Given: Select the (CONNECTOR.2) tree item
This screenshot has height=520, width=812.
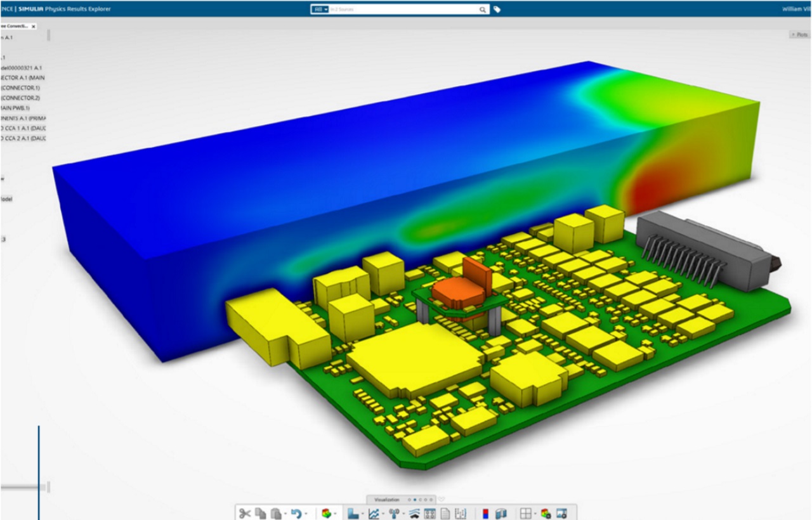Looking at the screenshot, I should point(21,98).
